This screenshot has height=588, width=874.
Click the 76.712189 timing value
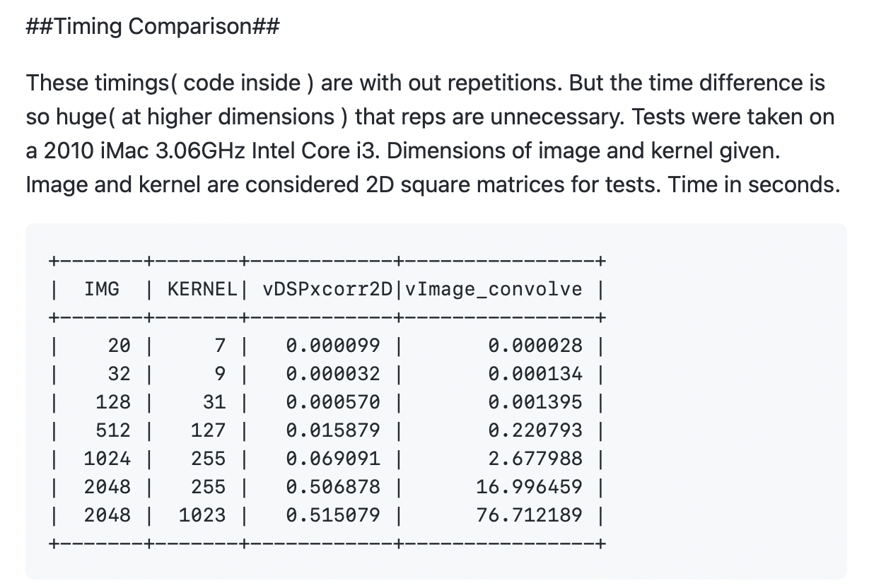coord(530,515)
